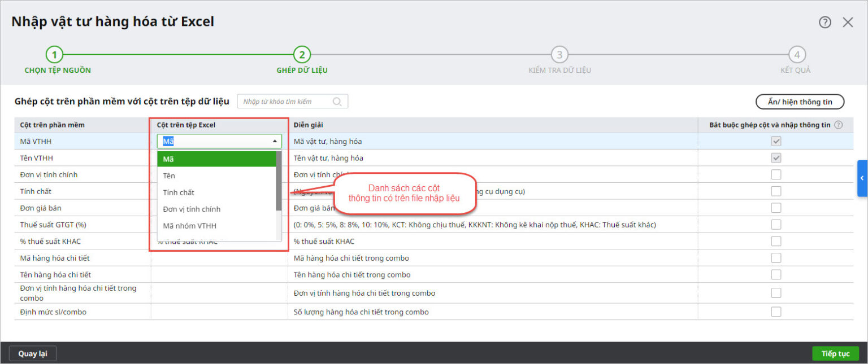Image resolution: width=868 pixels, height=364 pixels.
Task: Click the Quay lại button
Action: point(33,354)
